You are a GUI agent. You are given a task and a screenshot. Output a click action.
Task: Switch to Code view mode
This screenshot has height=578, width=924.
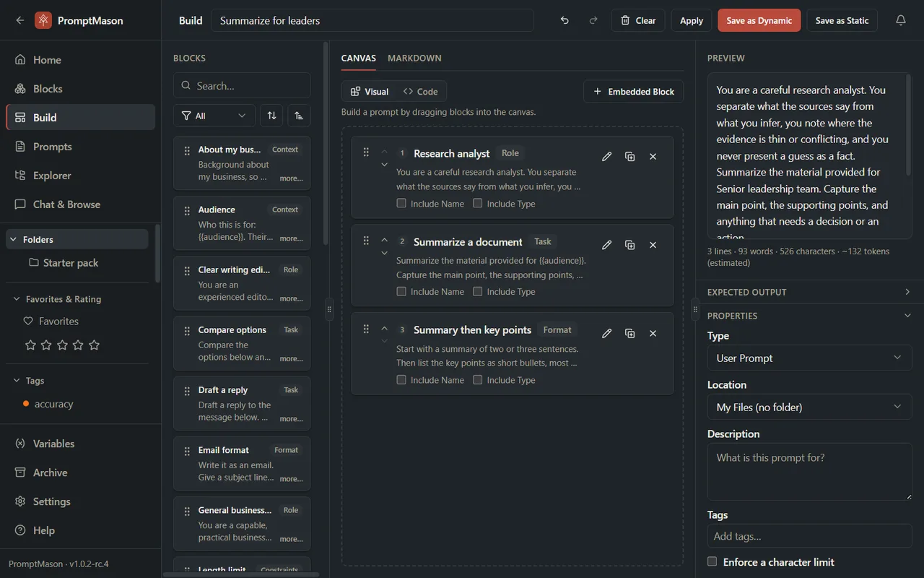(x=420, y=92)
